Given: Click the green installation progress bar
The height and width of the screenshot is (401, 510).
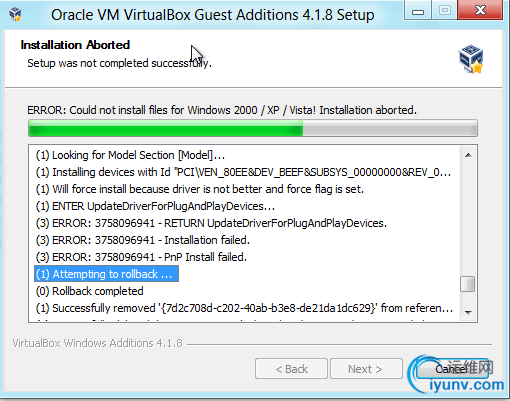Looking at the screenshot, I should pyautogui.click(x=253, y=128).
